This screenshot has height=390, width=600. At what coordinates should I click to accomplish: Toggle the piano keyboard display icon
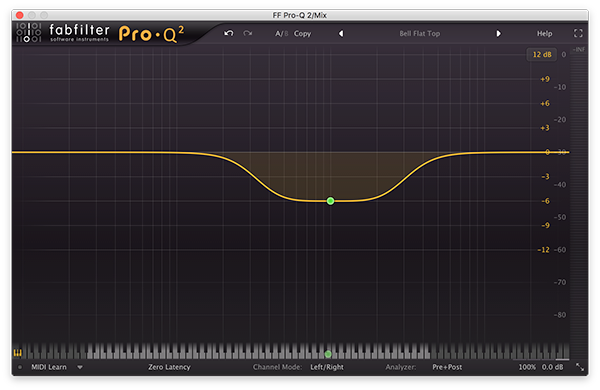tap(18, 352)
